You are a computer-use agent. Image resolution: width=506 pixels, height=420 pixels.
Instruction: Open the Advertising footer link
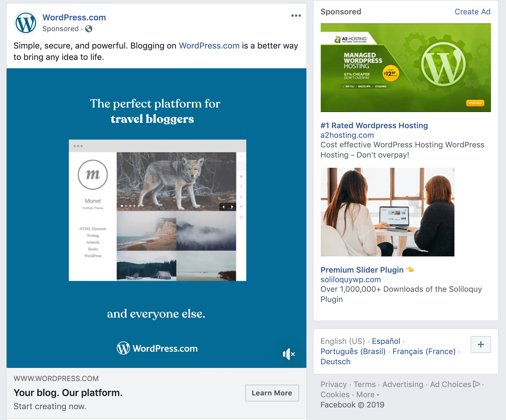pyautogui.click(x=403, y=384)
